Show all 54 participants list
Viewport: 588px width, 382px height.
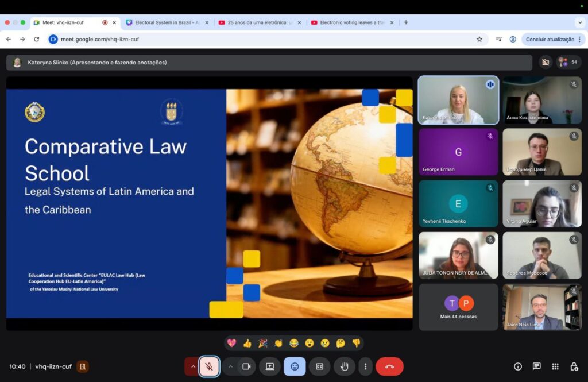568,62
